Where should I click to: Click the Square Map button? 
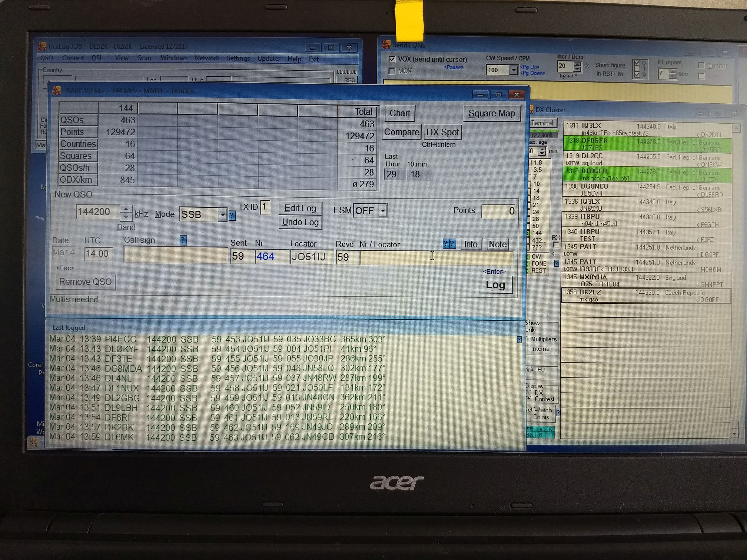(x=491, y=113)
